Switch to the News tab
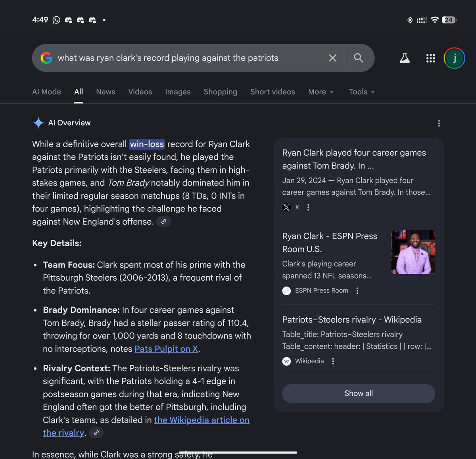 [x=106, y=92]
